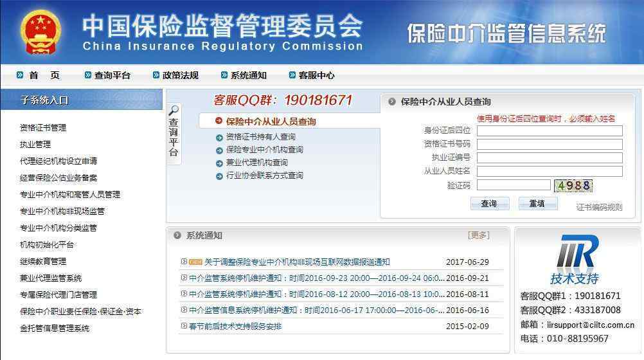Click the magnifier icon above 查询平台
644x360 pixels.
point(174,110)
